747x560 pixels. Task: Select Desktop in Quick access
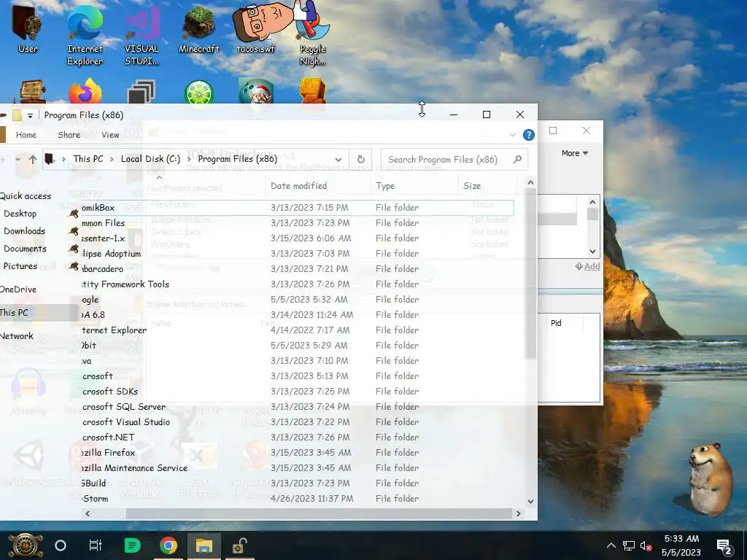pos(20,214)
